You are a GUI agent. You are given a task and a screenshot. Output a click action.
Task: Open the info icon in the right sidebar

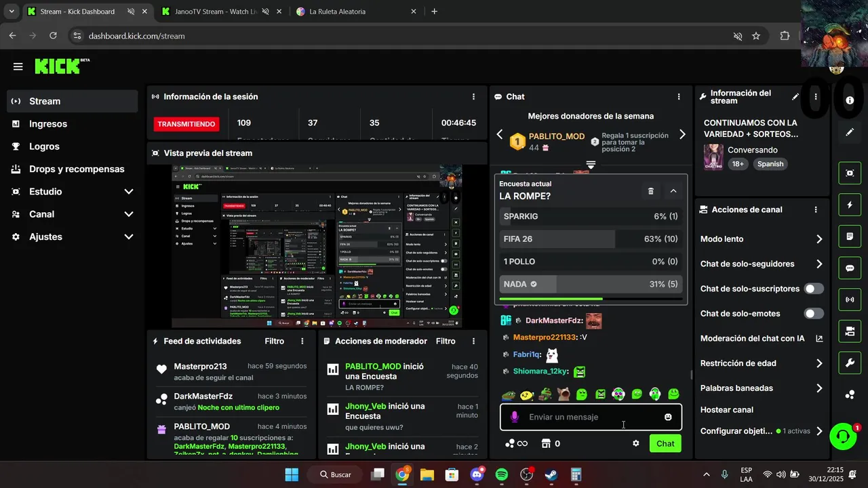click(x=850, y=100)
